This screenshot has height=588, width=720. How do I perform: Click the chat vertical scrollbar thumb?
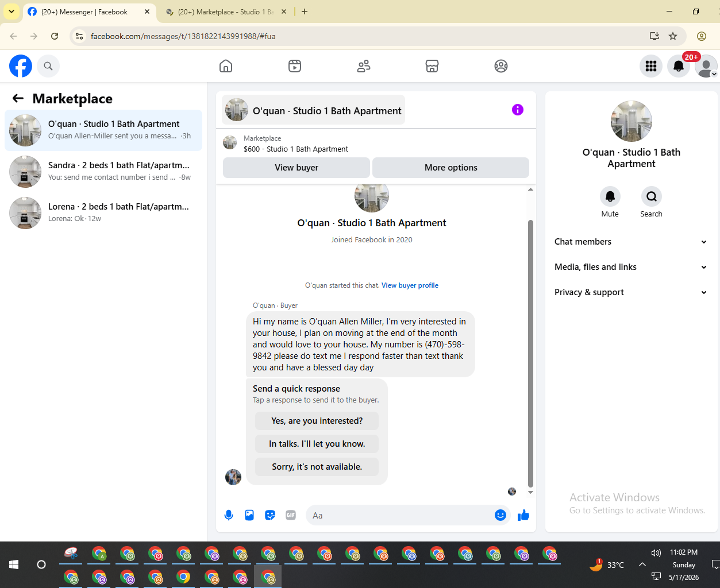point(530,353)
